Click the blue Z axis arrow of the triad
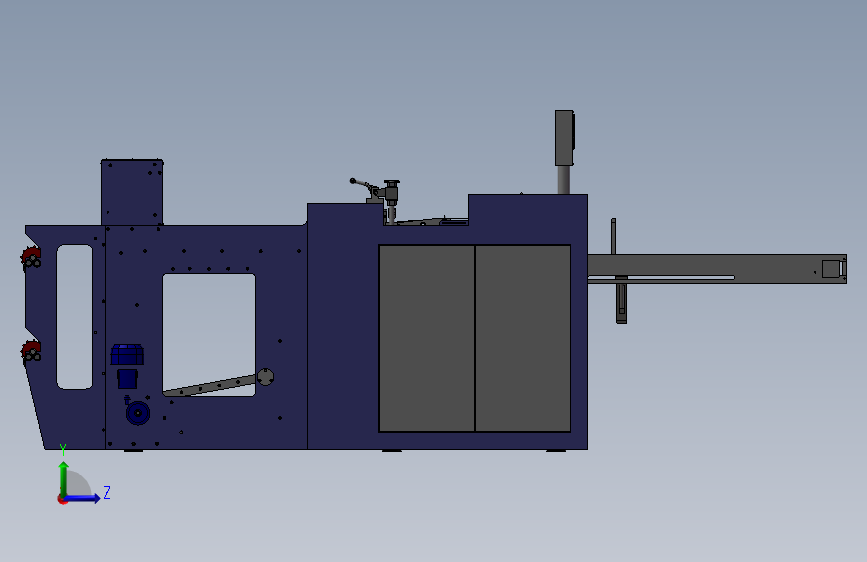The width and height of the screenshot is (867, 562). pyautogui.click(x=83, y=498)
